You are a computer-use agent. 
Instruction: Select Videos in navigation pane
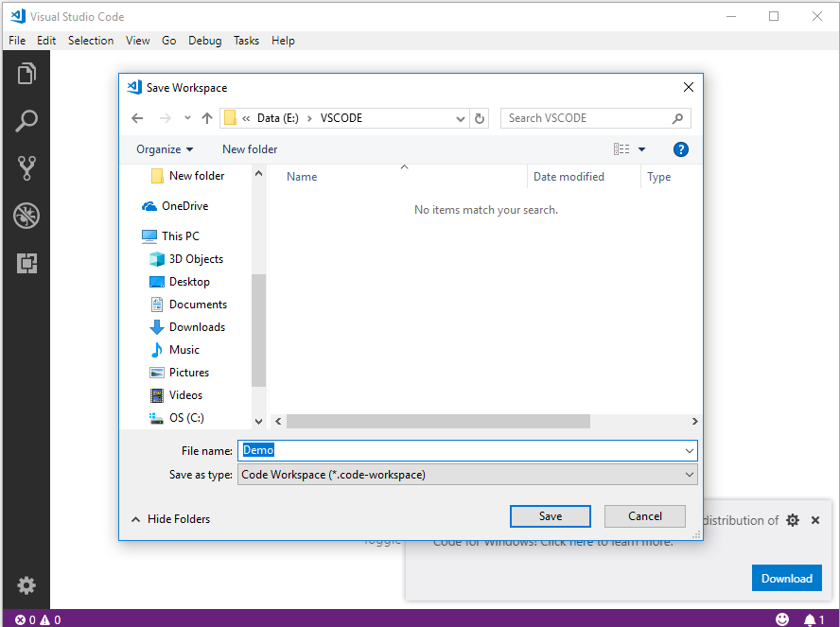(176, 395)
